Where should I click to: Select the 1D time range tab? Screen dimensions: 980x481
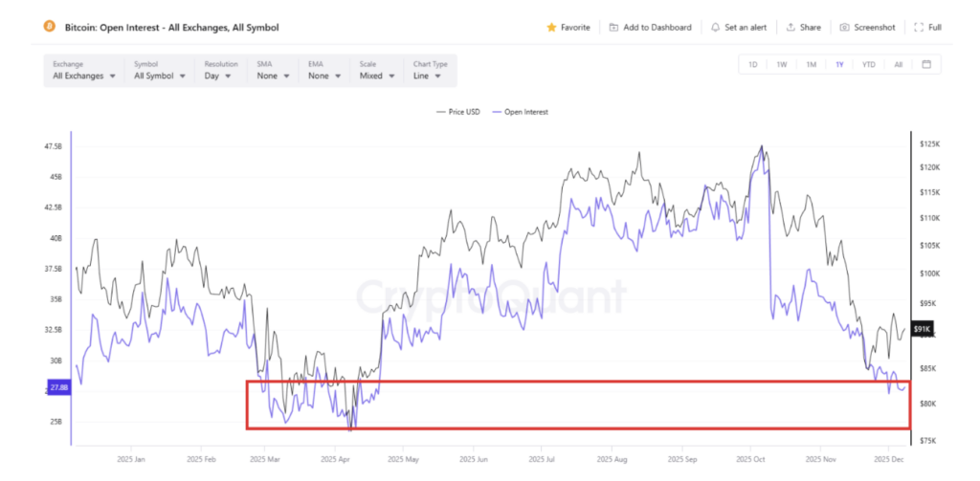click(753, 65)
